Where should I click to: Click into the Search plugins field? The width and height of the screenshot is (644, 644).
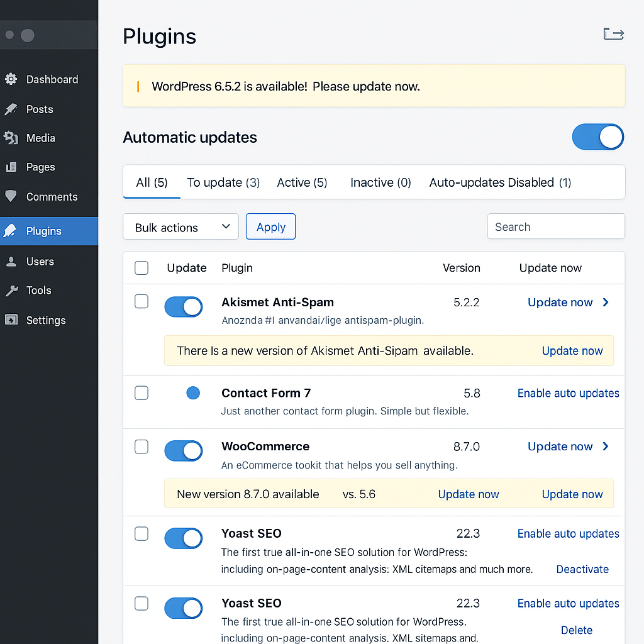point(556,226)
